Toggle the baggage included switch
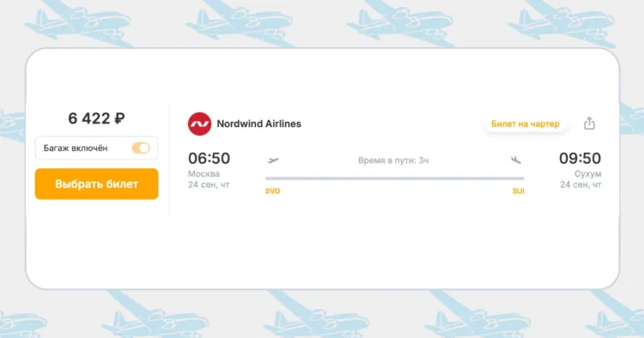 141,148
